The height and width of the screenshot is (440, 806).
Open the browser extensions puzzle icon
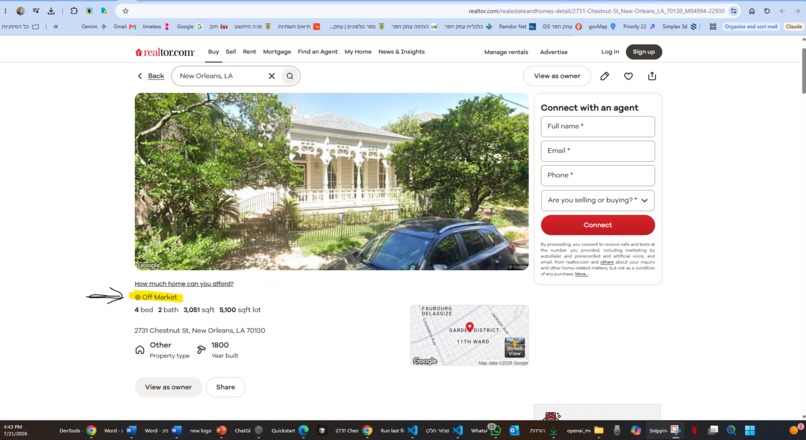[74, 11]
